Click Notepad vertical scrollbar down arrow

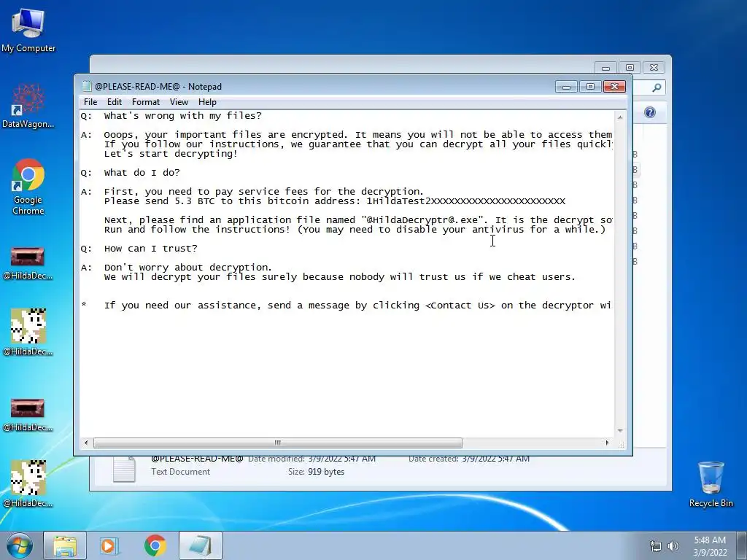tap(620, 430)
